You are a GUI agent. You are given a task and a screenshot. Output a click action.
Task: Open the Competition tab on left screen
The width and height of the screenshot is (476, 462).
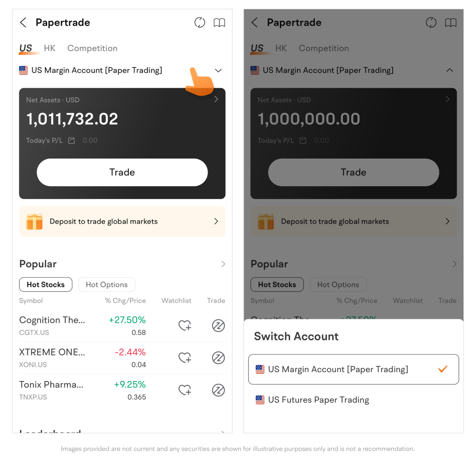click(92, 48)
